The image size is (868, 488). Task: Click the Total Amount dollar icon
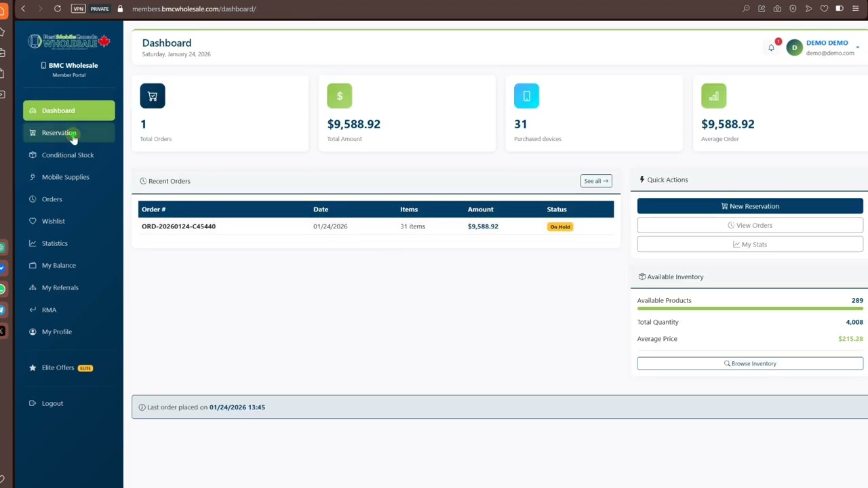340,96
